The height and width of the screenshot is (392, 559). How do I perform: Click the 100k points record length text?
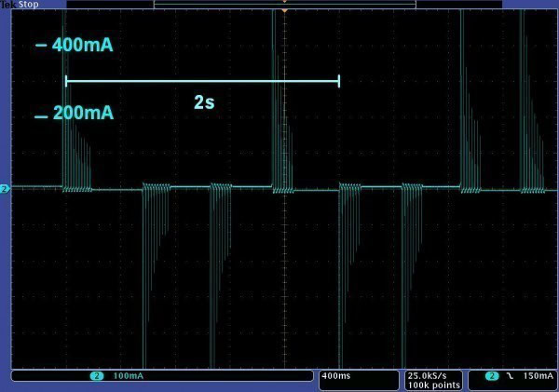point(434,385)
